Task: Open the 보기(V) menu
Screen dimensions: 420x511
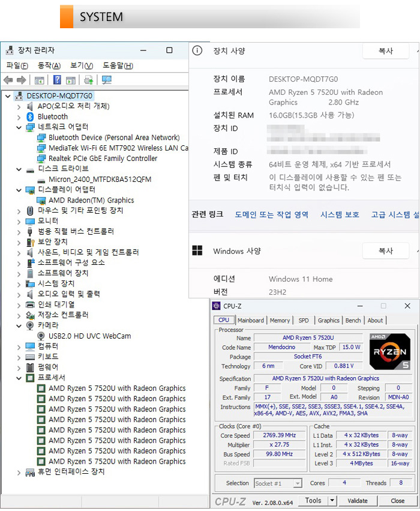Action: coord(82,66)
